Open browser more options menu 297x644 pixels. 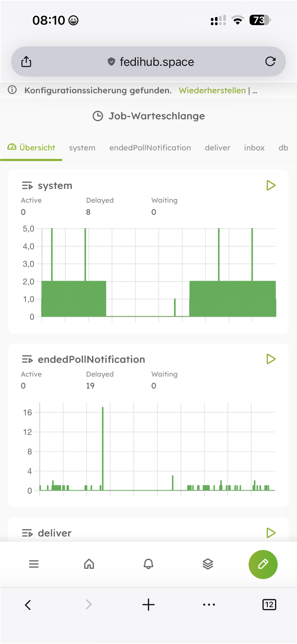(x=209, y=605)
